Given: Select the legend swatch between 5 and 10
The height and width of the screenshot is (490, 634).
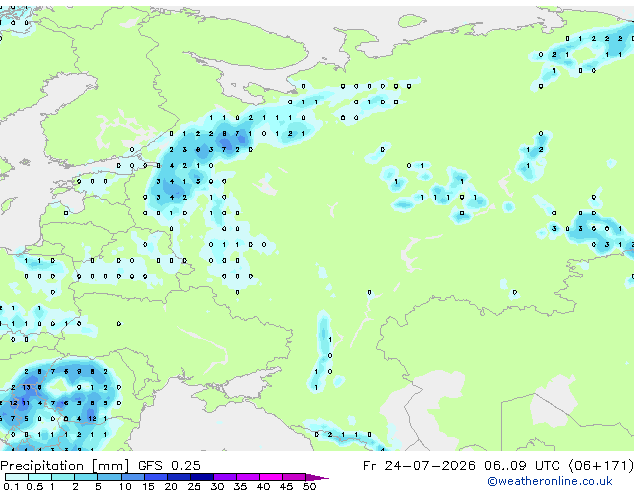Looking at the screenshot, I should pos(109,477).
